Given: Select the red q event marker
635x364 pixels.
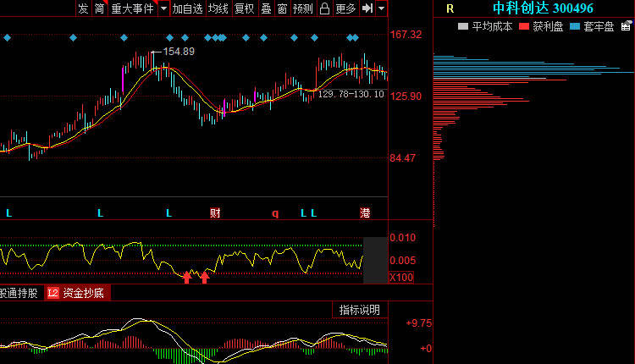Looking at the screenshot, I should coord(275,213).
